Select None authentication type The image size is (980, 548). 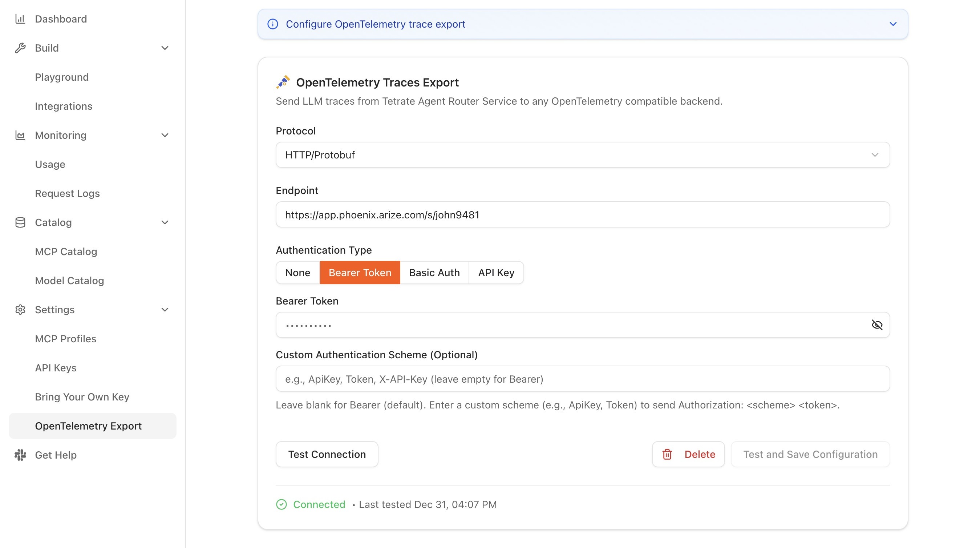(298, 273)
